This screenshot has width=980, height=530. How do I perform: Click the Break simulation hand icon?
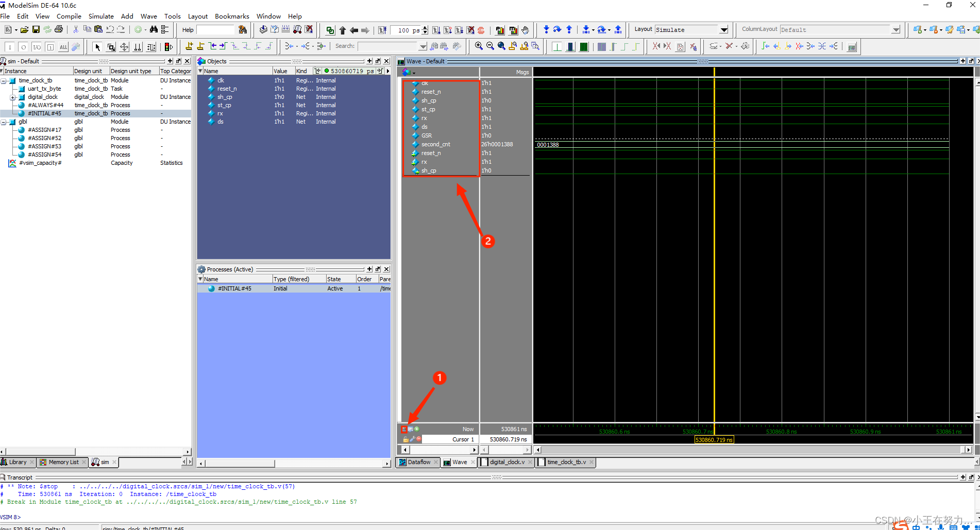[x=525, y=30]
